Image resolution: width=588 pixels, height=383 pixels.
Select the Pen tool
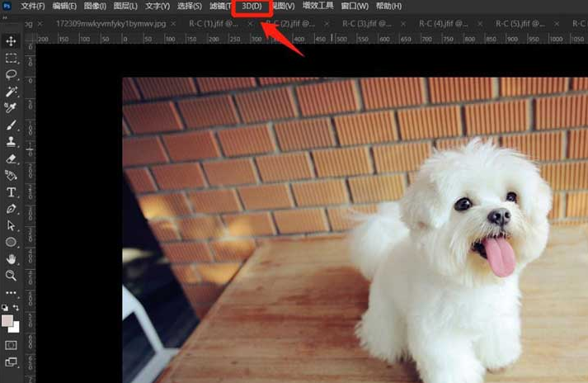click(12, 209)
